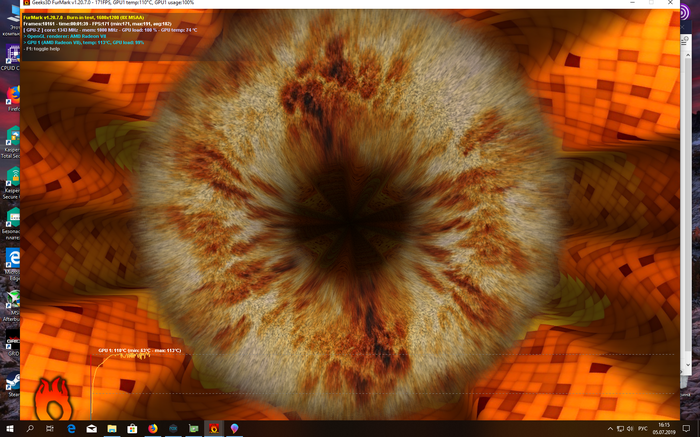The image size is (700, 437).
Task: Open Kaspersky Secure Connection desktop icon
Action: coord(12,183)
